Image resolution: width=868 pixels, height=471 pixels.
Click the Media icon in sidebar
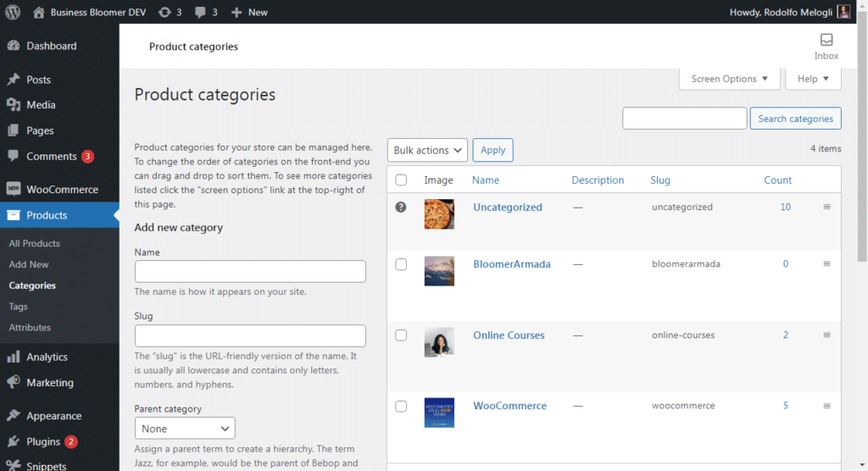[14, 104]
